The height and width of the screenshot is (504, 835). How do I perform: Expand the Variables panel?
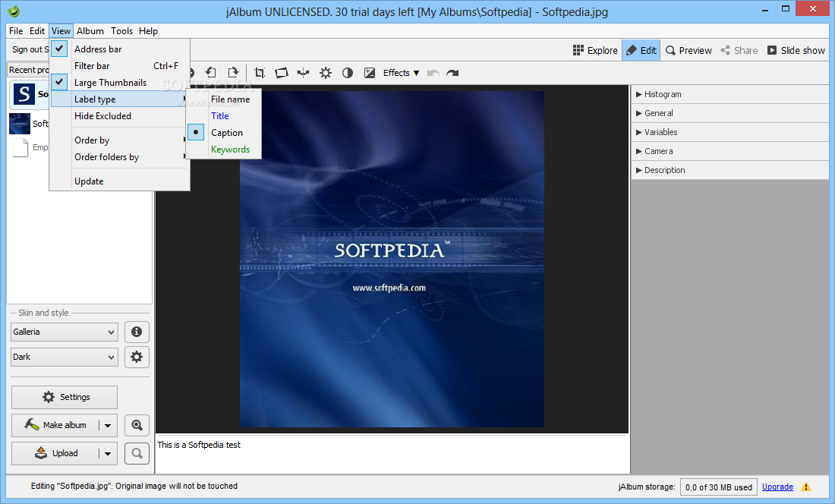tap(729, 132)
